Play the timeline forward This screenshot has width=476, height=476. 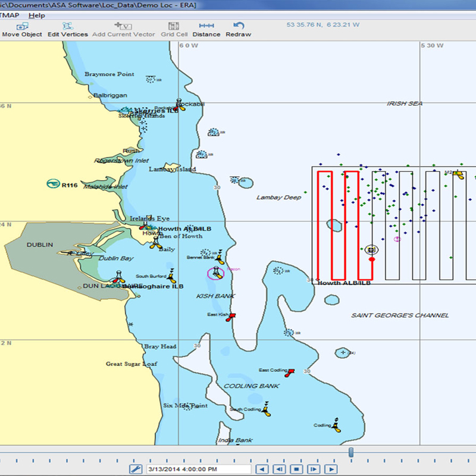[330, 469]
